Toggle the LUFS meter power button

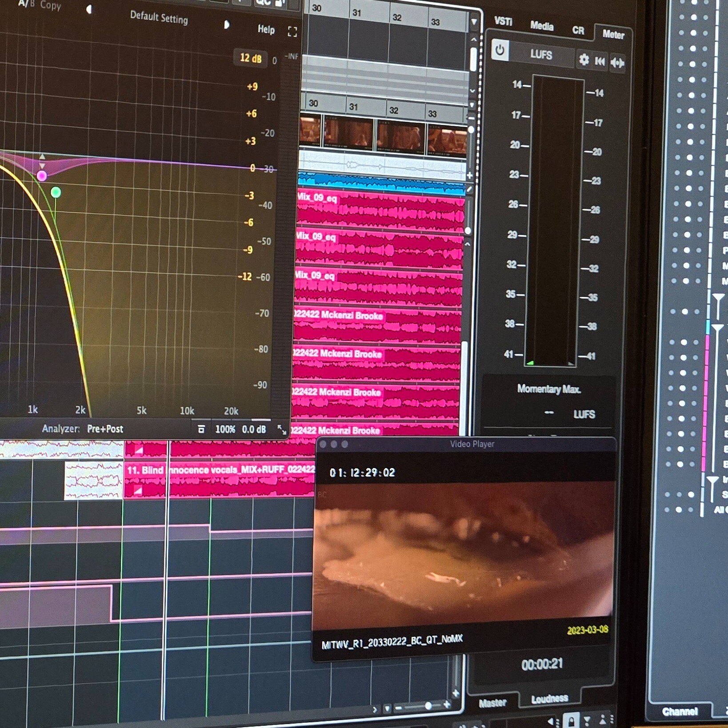500,51
